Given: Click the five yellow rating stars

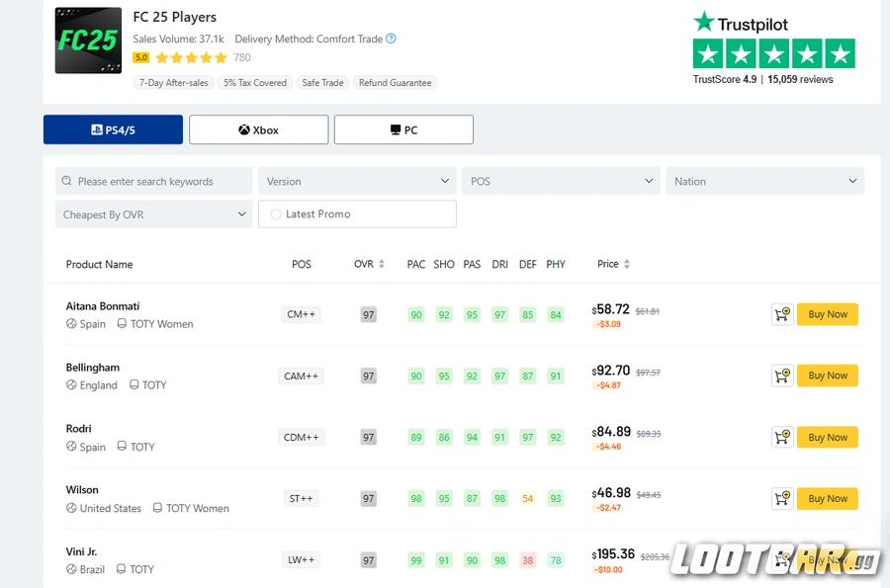Looking at the screenshot, I should (x=191, y=57).
